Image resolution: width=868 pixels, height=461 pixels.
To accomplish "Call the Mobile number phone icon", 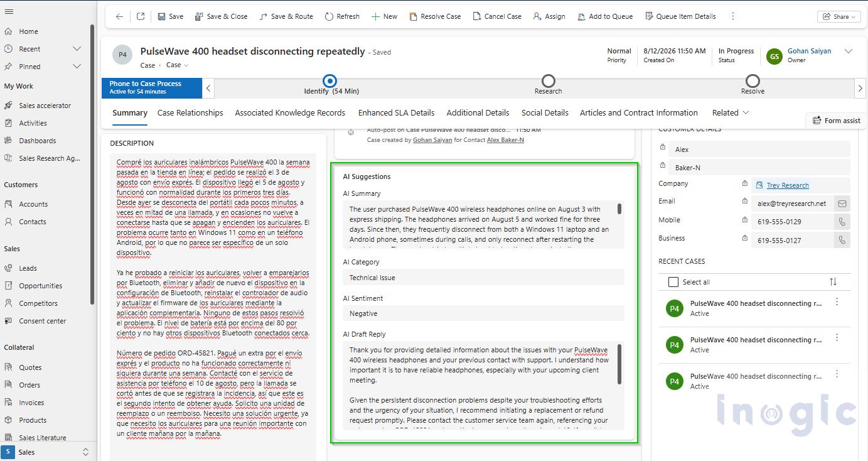I will point(842,222).
